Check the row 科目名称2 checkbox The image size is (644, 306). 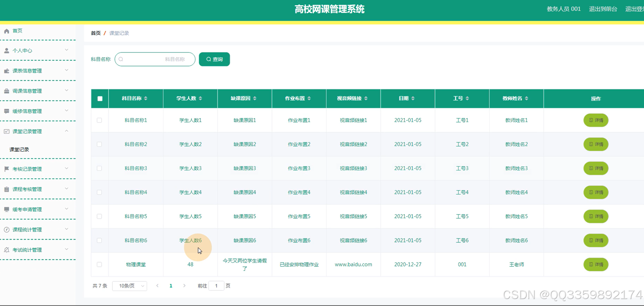click(99, 144)
